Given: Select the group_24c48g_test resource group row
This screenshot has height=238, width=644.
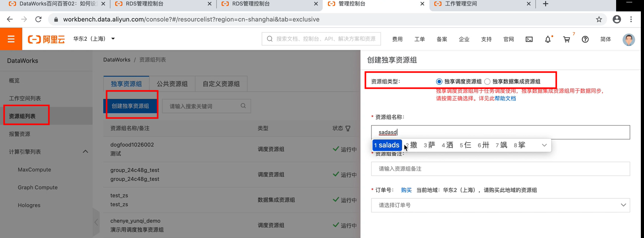Looking at the screenshot, I should coord(232,174).
